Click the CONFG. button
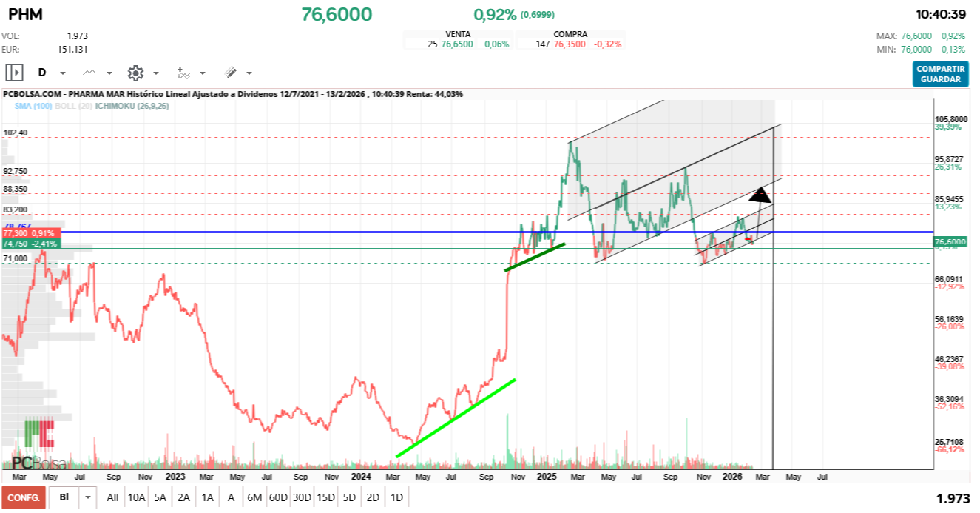The width and height of the screenshot is (980, 513). (x=23, y=497)
